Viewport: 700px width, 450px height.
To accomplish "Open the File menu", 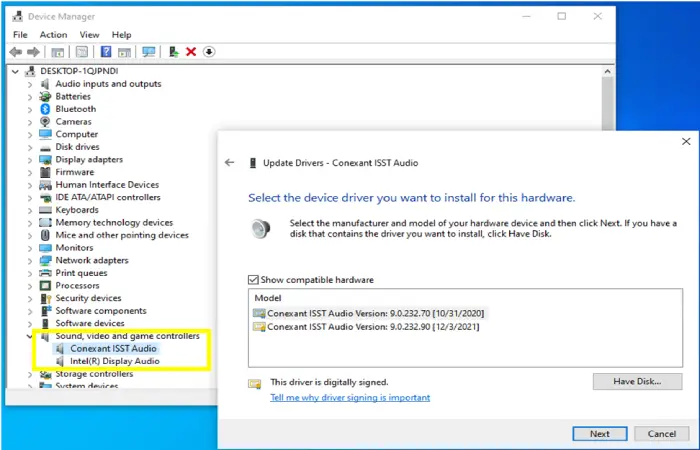I will click(x=20, y=35).
